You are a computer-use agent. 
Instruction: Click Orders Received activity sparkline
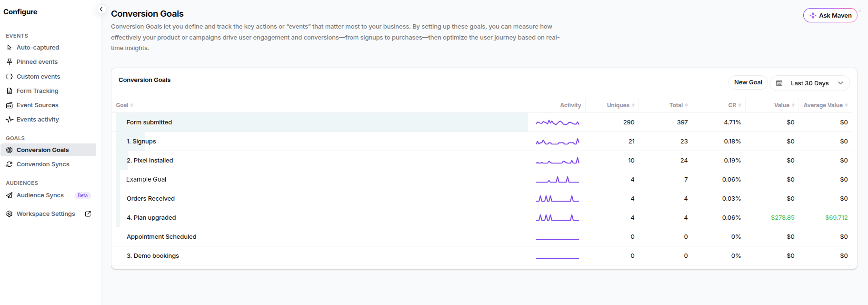coord(558,199)
